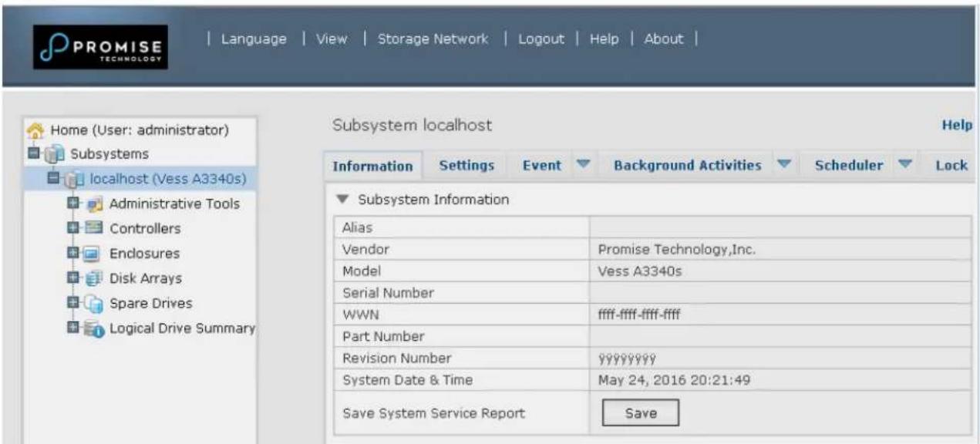This screenshot has height=444, width=980.
Task: Select localhost (Vess A3340s) in tree
Action: click(167, 180)
